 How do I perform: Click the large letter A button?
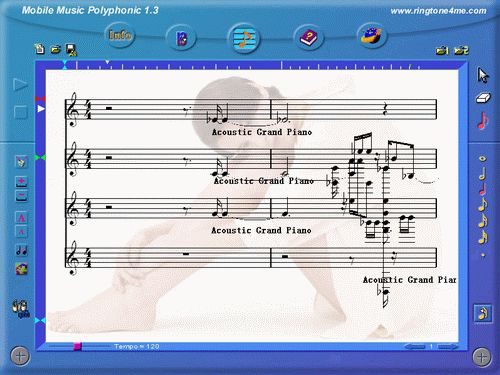point(21,218)
